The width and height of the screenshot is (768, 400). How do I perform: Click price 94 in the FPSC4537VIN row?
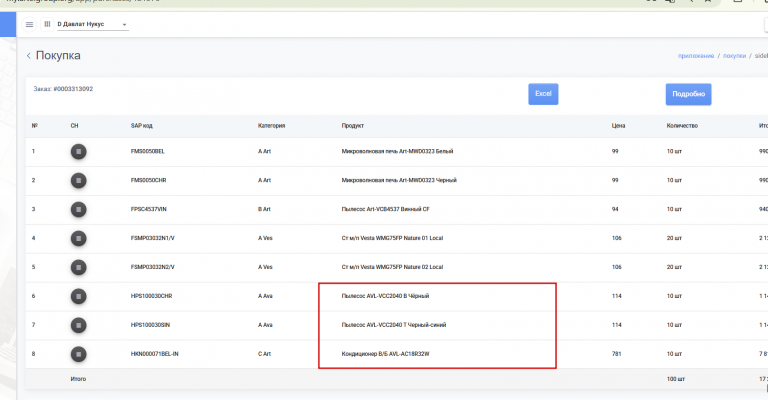[615, 209]
